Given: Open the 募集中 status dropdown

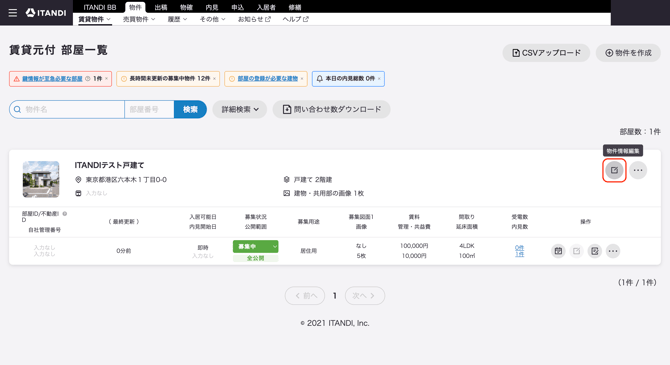Looking at the screenshot, I should pyautogui.click(x=256, y=247).
